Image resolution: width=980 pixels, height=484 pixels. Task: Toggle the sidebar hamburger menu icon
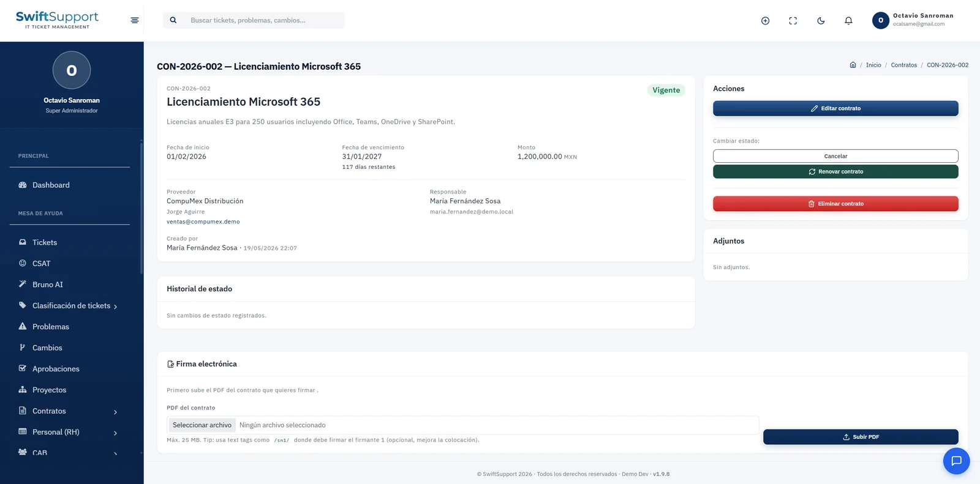pyautogui.click(x=135, y=20)
